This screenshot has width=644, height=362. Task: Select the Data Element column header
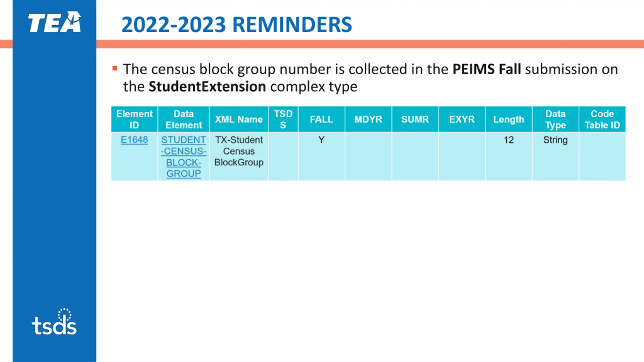point(184,119)
